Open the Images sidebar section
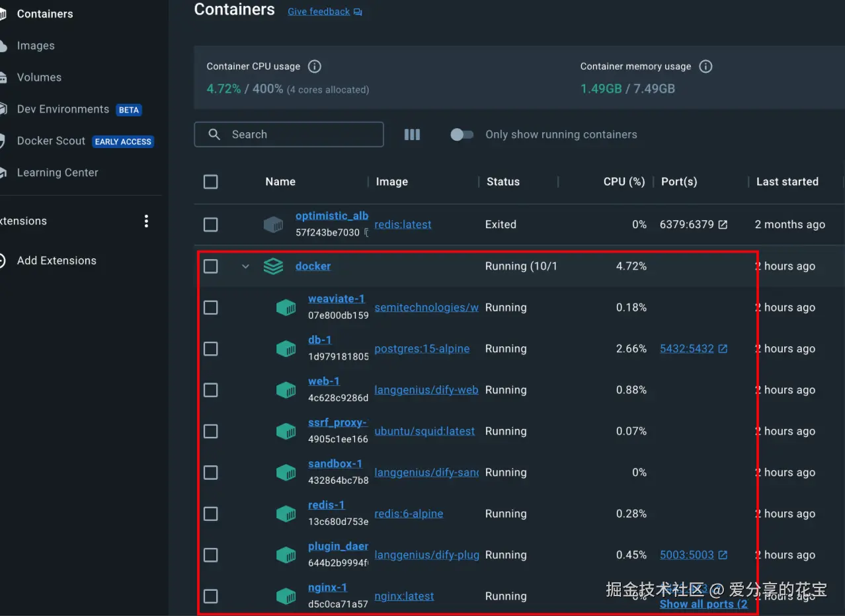This screenshot has width=845, height=616. click(x=36, y=46)
